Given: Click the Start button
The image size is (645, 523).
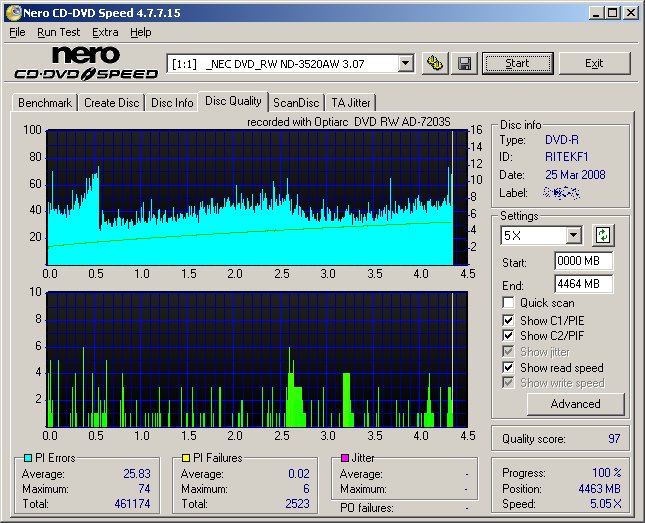Looking at the screenshot, I should click(x=517, y=63).
